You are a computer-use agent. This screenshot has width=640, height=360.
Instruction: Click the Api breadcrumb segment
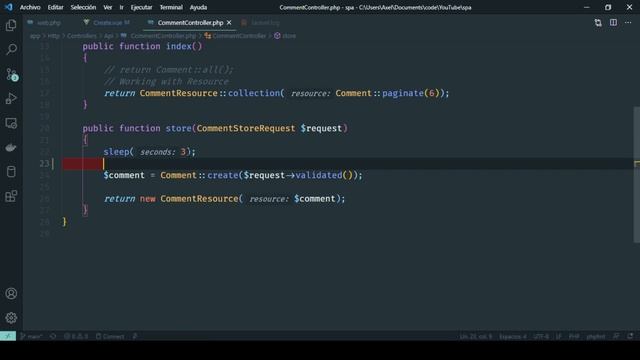pos(109,36)
